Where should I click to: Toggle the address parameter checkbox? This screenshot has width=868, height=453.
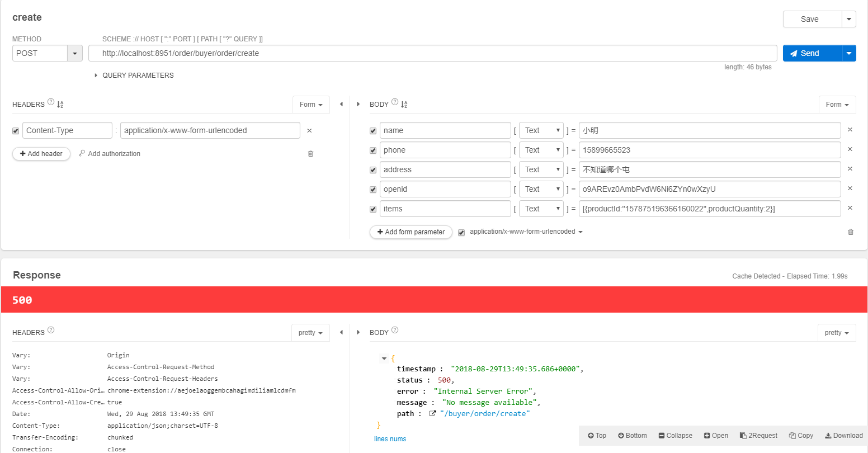373,170
